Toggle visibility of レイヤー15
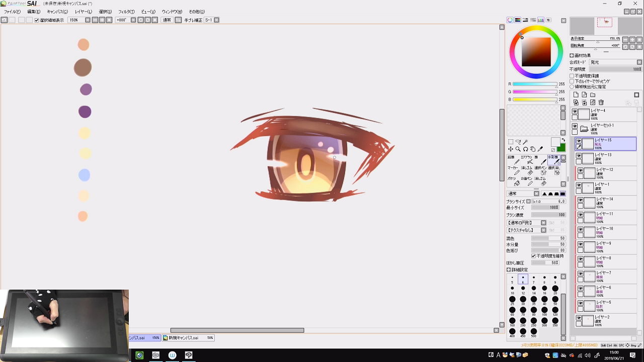 pyautogui.click(x=579, y=141)
